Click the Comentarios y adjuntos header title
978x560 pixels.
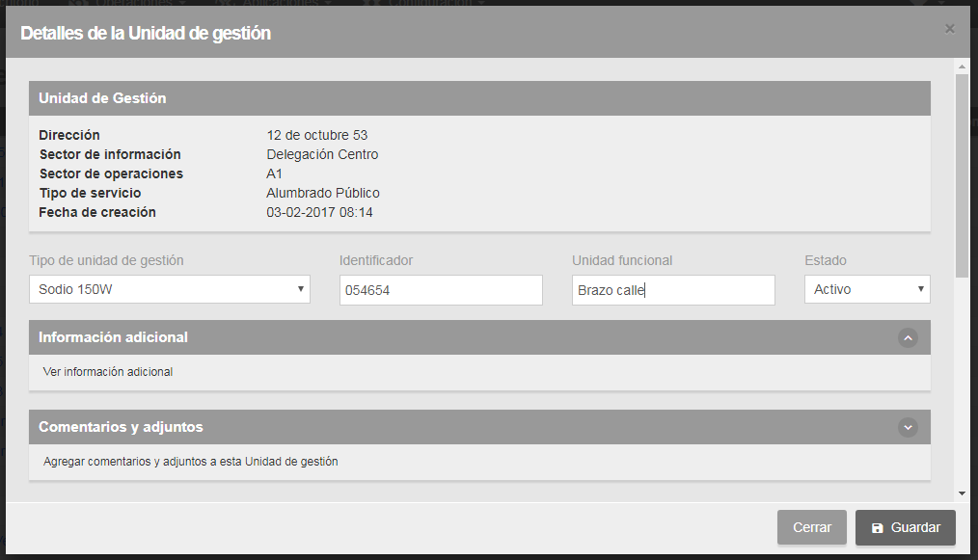click(121, 427)
